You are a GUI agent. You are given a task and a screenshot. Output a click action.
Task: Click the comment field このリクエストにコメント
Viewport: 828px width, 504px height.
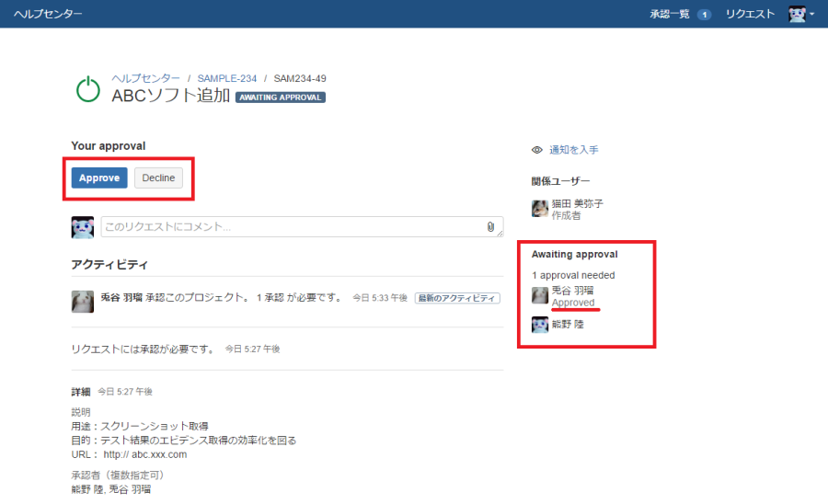302,227
